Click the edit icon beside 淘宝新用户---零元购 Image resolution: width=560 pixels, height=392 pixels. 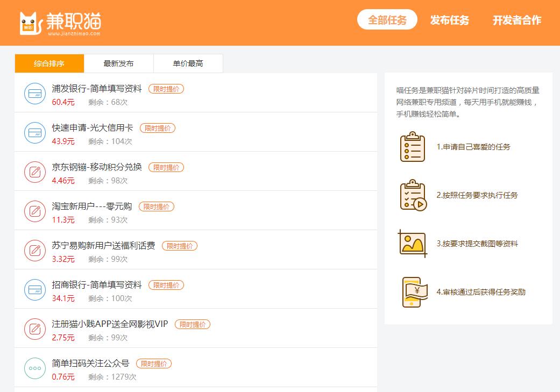pyautogui.click(x=35, y=211)
